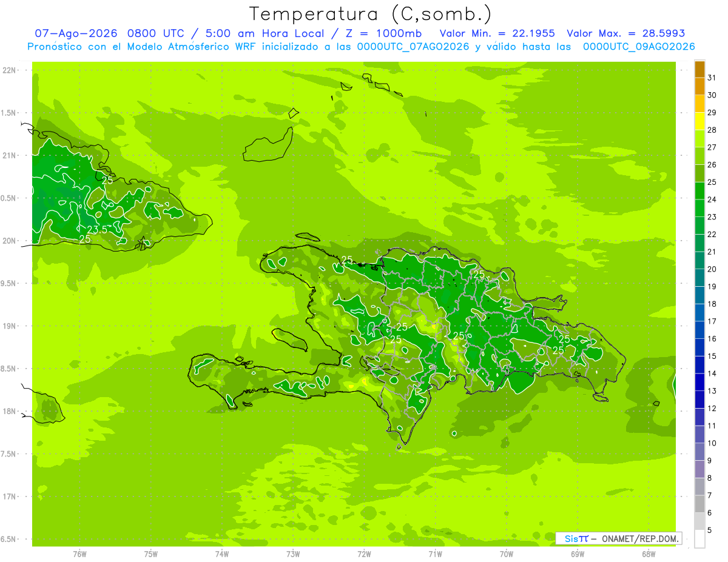728x562 pixels.
Task: Click the 68W longitude label
Action: (649, 554)
